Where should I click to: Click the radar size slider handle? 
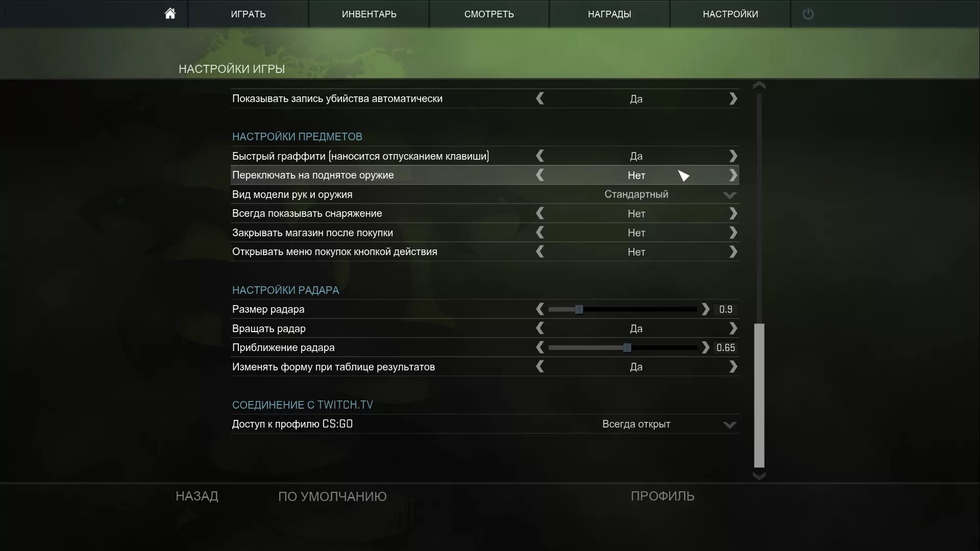tap(579, 309)
